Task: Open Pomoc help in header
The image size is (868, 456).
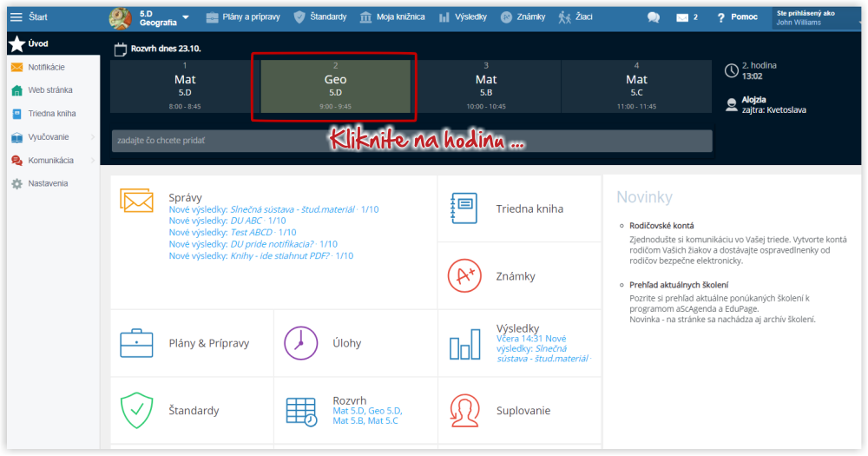Action: 737,17
